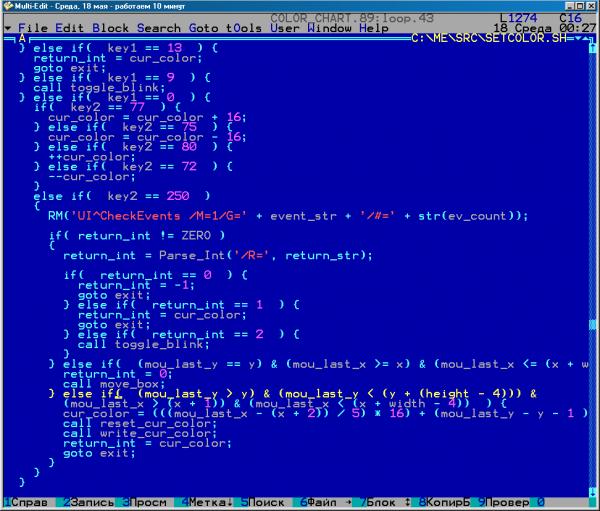Click the scrollbar up arrow in editor window
Screen dimensions: 600x511
594,47
